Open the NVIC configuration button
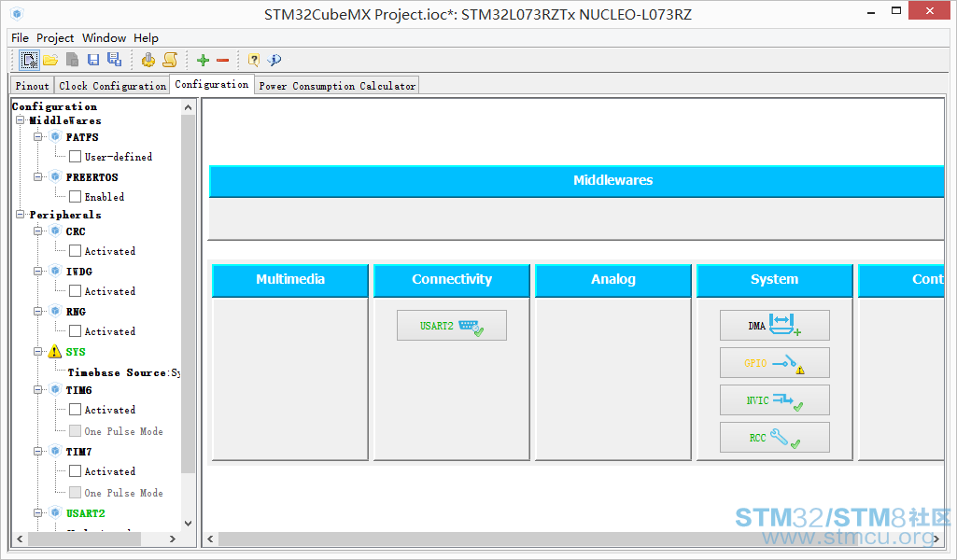Viewport: 957px width, 560px height. [x=775, y=400]
